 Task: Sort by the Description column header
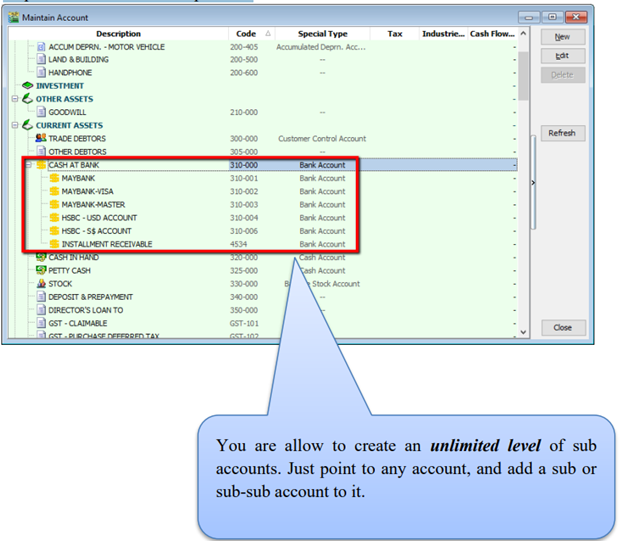118,34
